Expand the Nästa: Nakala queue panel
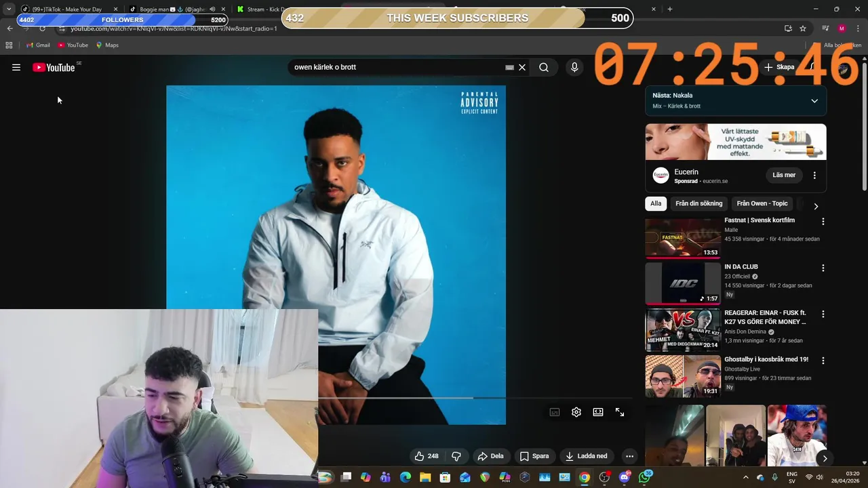The height and width of the screenshot is (488, 868). (x=814, y=101)
